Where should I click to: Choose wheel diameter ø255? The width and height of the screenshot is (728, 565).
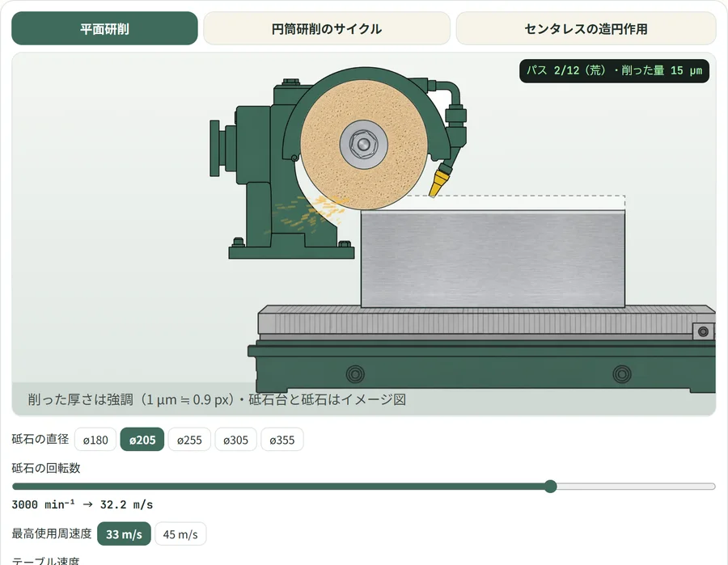[x=189, y=440]
